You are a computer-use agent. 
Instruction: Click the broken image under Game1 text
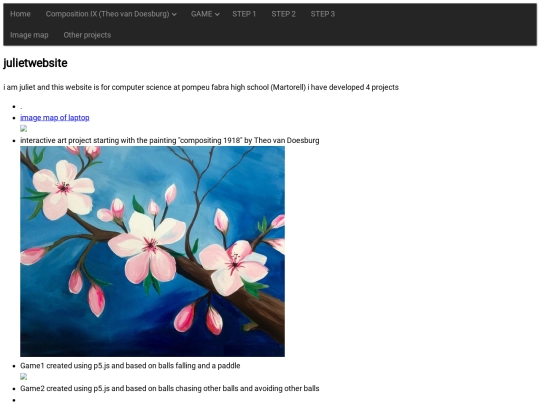pos(23,377)
